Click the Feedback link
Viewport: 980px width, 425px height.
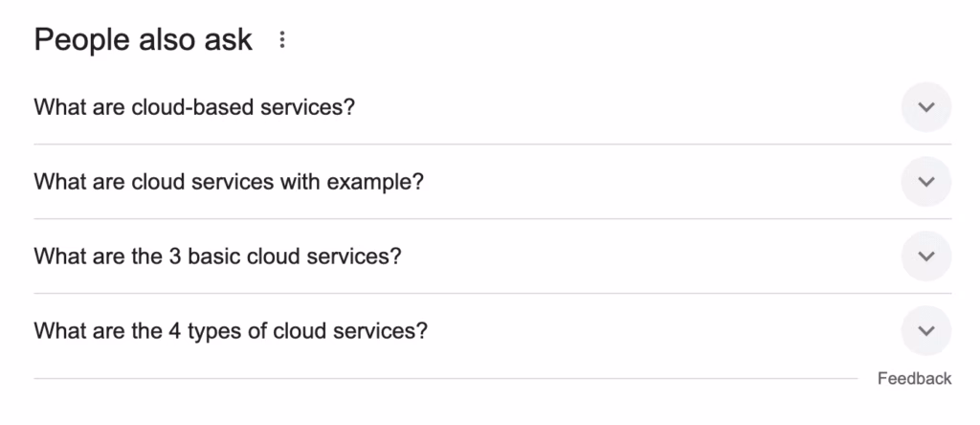coord(914,379)
